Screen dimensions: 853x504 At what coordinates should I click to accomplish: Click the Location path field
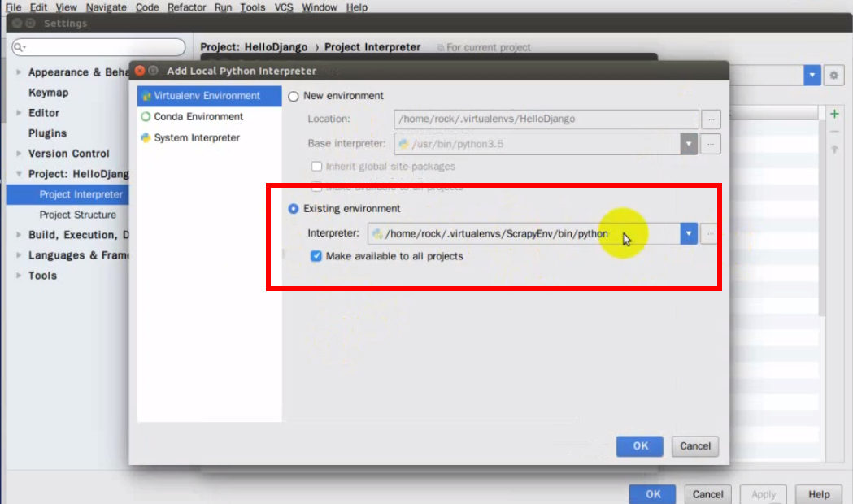point(546,119)
